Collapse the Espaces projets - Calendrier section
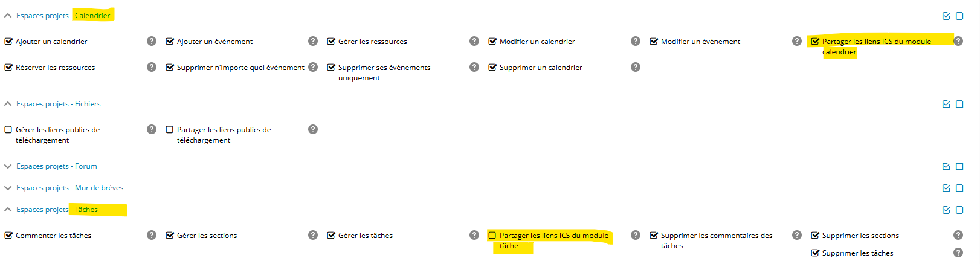980x264 pixels. [x=8, y=16]
